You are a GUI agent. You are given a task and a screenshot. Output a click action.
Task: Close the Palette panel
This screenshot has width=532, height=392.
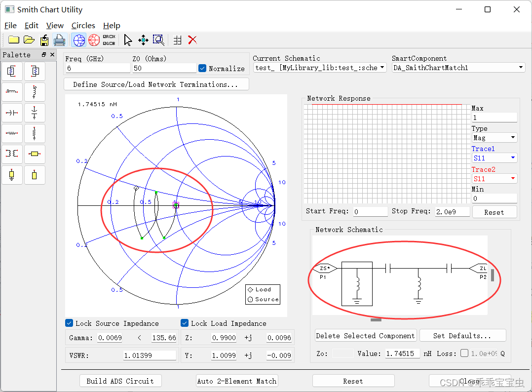(52, 55)
